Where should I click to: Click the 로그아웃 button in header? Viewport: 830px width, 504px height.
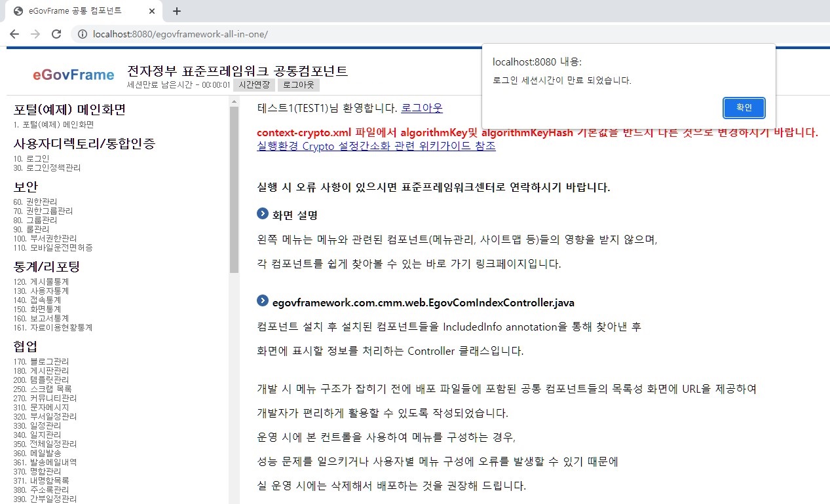click(x=298, y=85)
